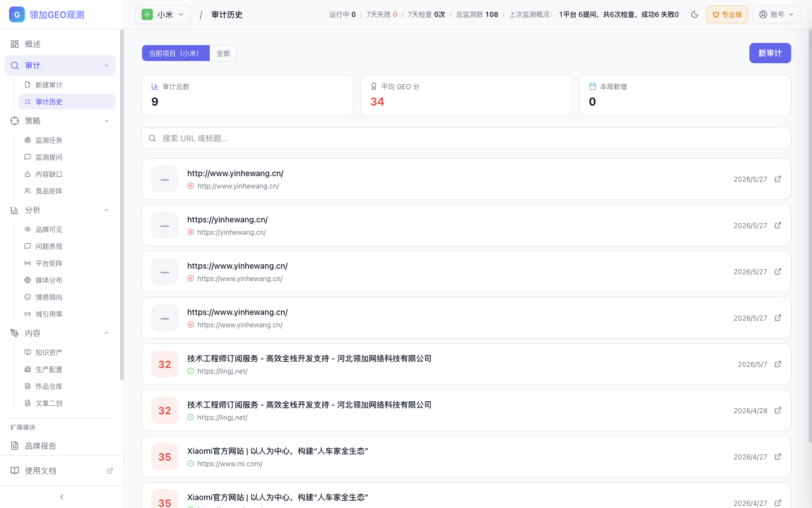Click the score 35 badge for mi.com

165,457
